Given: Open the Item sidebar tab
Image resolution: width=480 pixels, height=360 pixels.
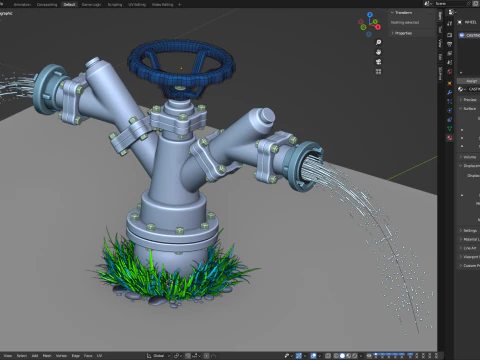Looking at the screenshot, I should point(440,16).
